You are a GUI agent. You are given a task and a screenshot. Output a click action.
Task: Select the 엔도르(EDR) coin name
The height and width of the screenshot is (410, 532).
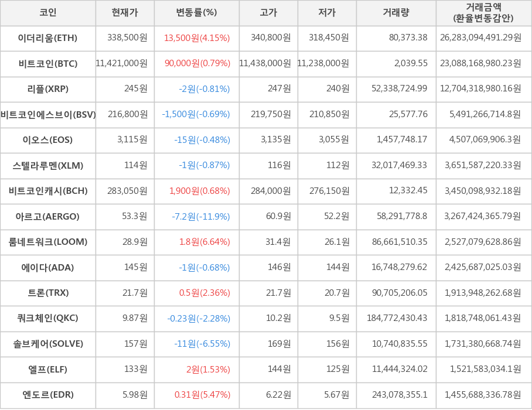(48, 395)
